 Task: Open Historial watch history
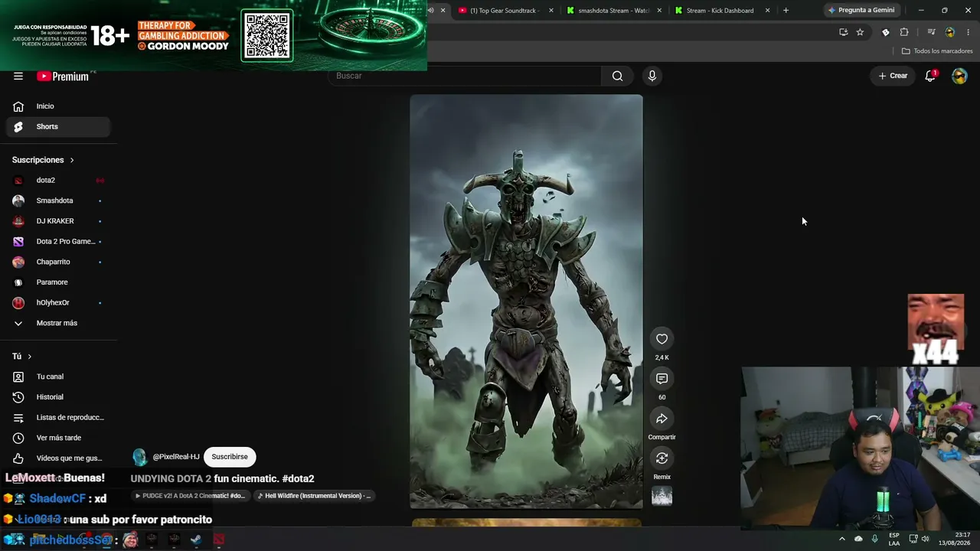click(58, 397)
